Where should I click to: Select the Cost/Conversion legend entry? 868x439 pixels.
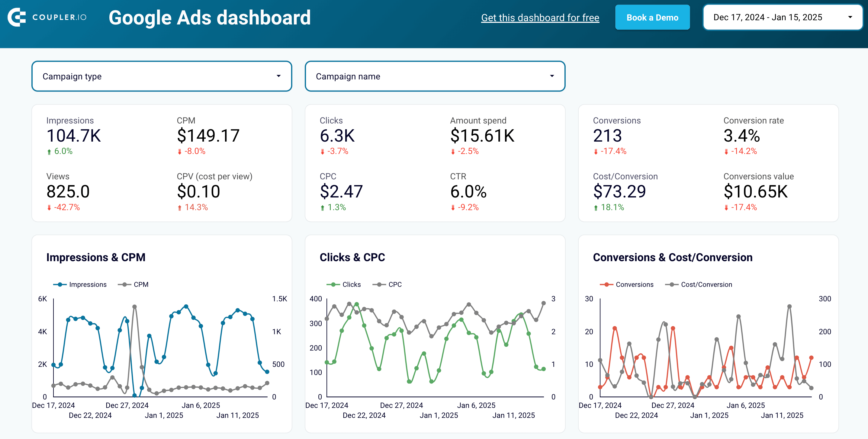pyautogui.click(x=699, y=284)
